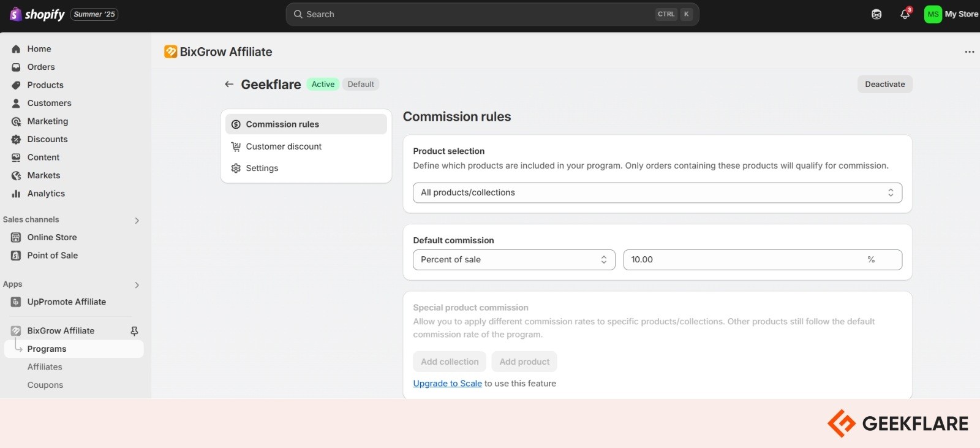Select Affiliates in the BixGrow submenu
Image resolution: width=980 pixels, height=448 pixels.
click(x=45, y=367)
